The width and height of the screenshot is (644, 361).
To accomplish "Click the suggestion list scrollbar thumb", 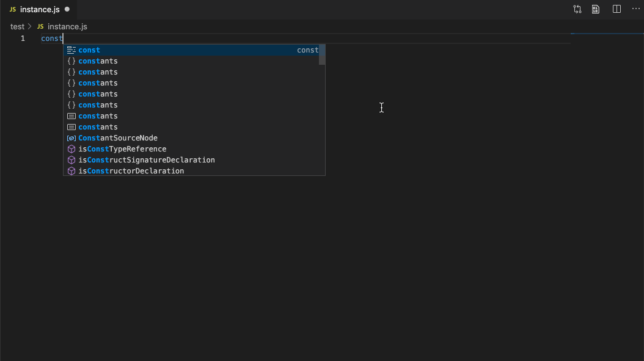I will point(322,54).
